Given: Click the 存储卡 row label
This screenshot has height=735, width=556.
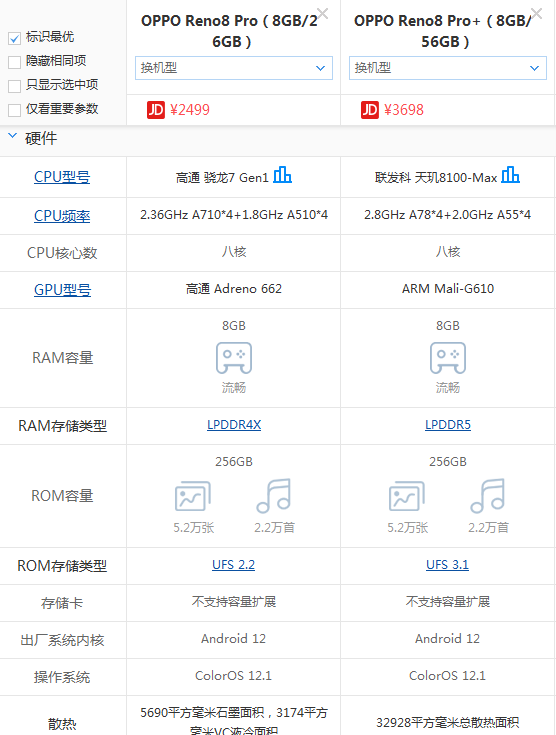Looking at the screenshot, I should coord(62,603).
